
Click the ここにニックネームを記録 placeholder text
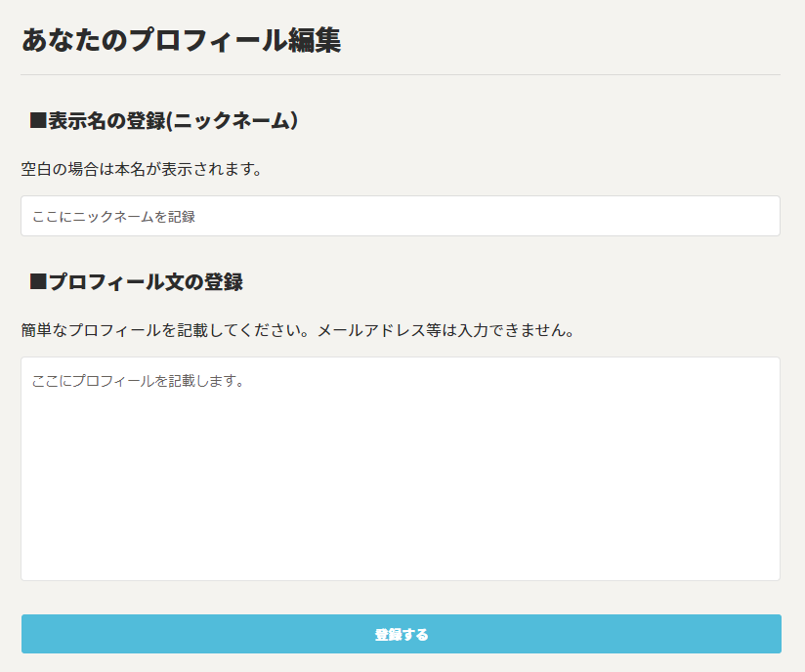pos(114,217)
